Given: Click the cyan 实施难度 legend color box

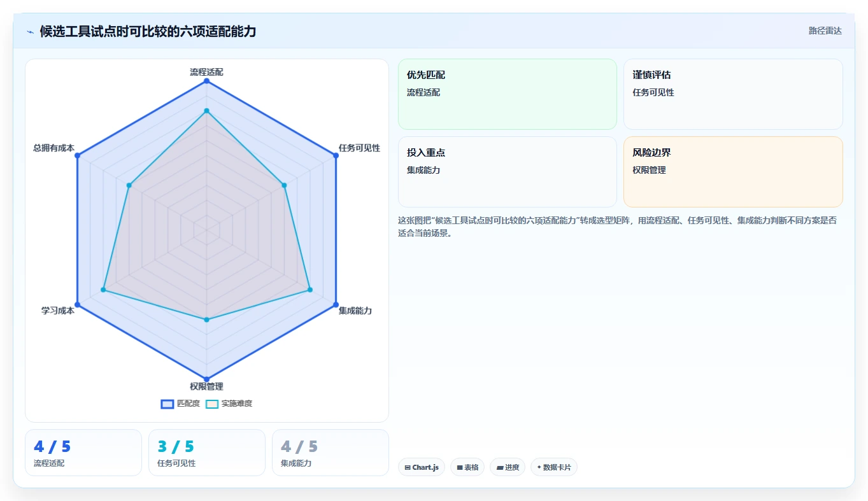Looking at the screenshot, I should tap(212, 404).
